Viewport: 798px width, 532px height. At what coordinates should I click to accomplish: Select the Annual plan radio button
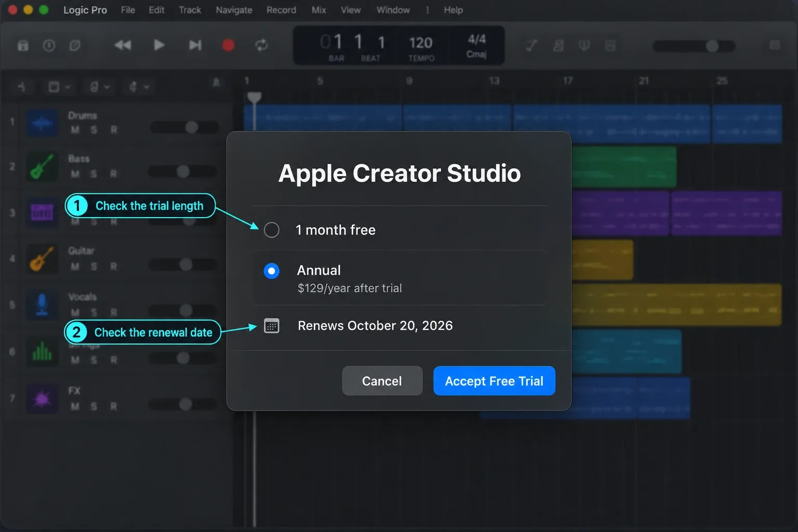(x=272, y=271)
